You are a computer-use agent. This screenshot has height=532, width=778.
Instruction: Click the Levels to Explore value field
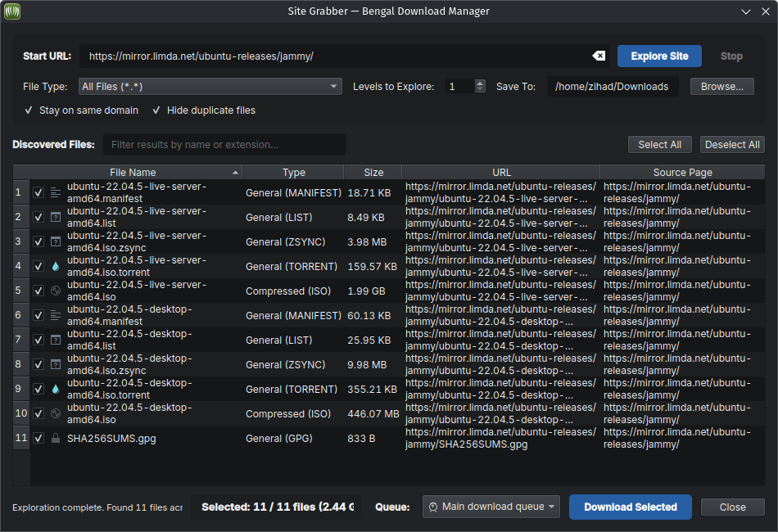(x=459, y=86)
